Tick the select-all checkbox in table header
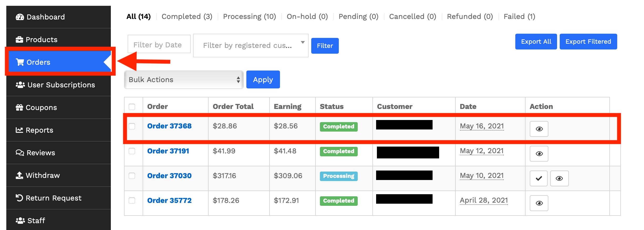 click(x=132, y=107)
